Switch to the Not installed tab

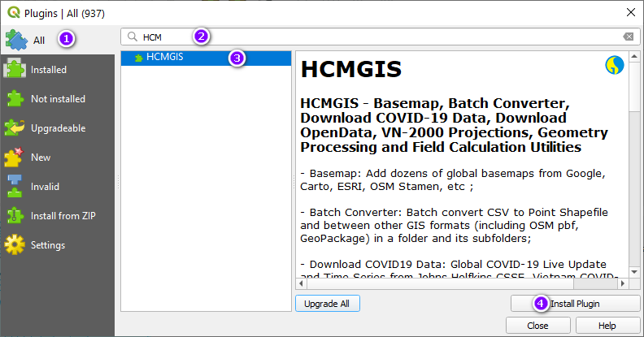[x=58, y=99]
